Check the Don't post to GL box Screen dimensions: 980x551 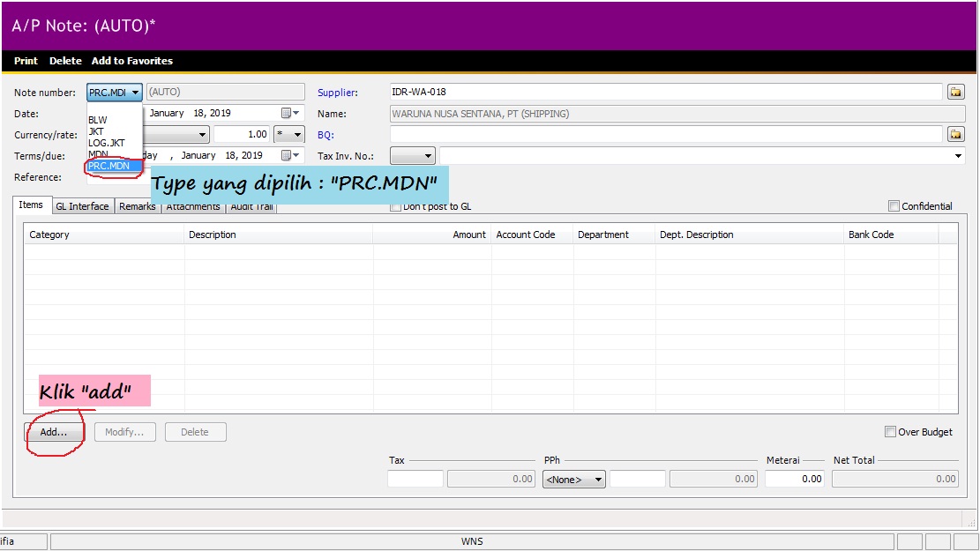click(396, 206)
